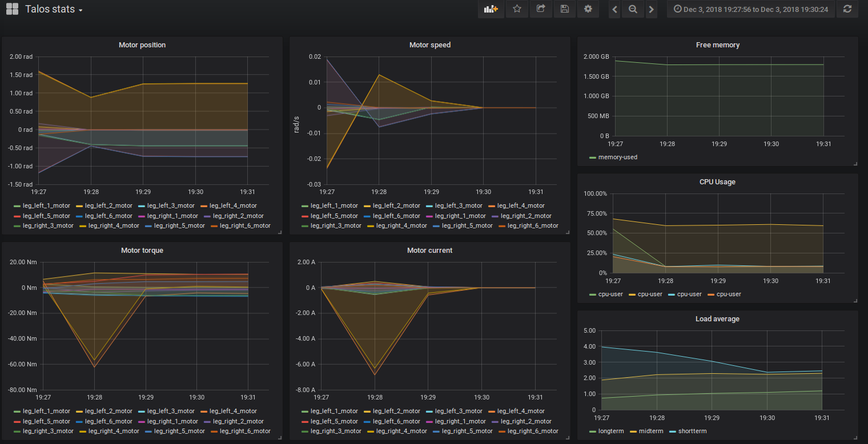Toggle leg_right_1_motor in Motor current legend
Viewport: 868px width, 444px height.
tap(460, 421)
